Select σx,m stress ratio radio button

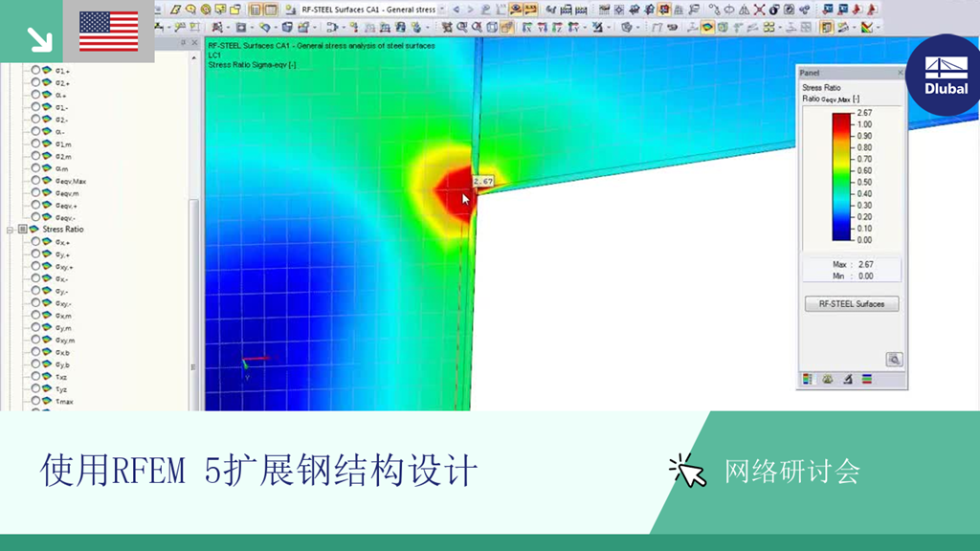point(35,316)
